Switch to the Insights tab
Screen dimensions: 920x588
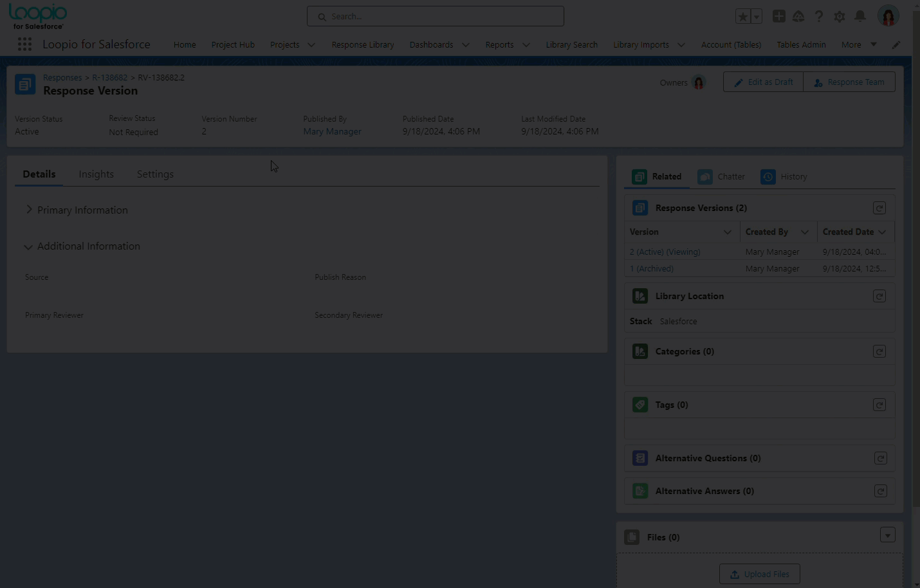pyautogui.click(x=97, y=174)
